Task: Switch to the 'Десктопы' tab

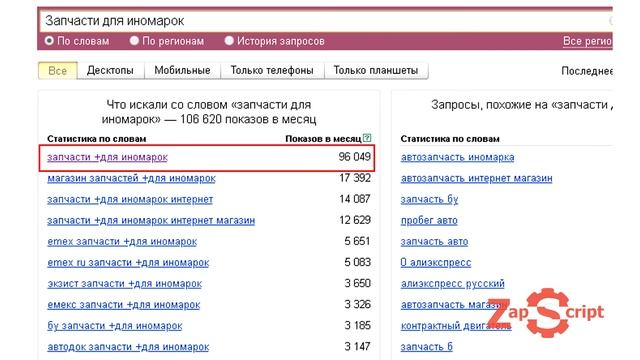Action: click(x=110, y=71)
